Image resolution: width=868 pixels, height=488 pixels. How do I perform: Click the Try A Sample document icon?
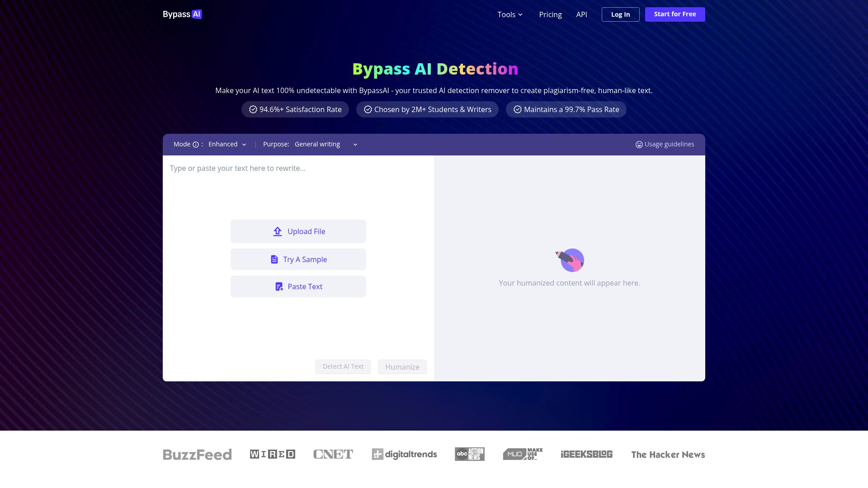tap(274, 259)
